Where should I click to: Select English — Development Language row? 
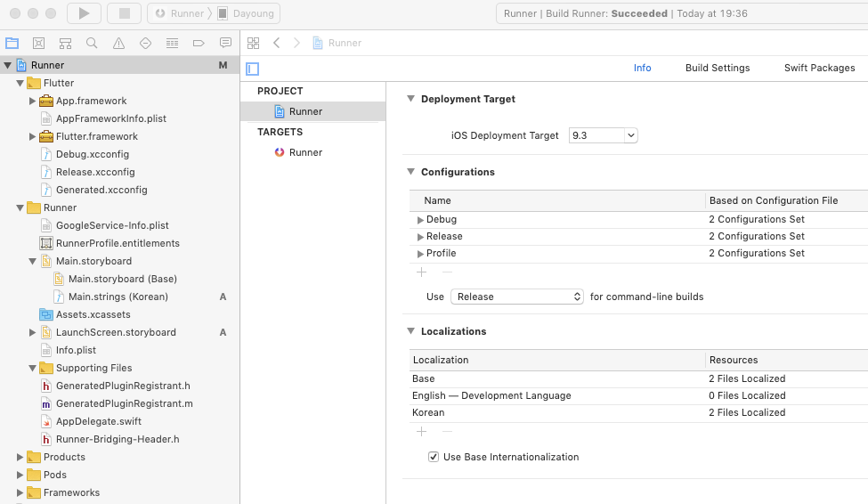point(638,395)
